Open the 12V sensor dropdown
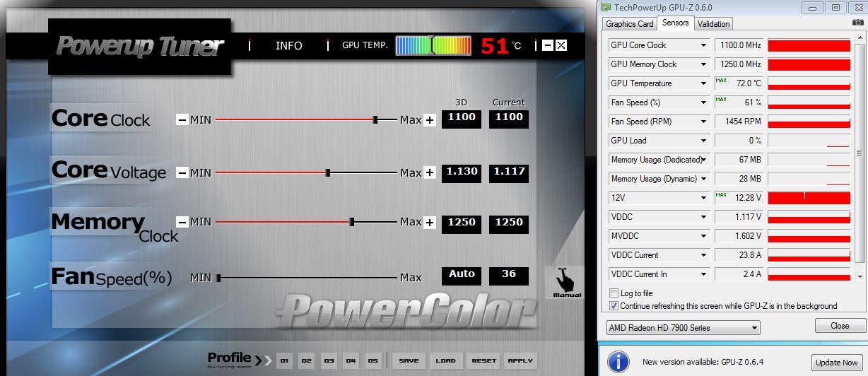Screen dimensions: 868x376 (x=703, y=198)
